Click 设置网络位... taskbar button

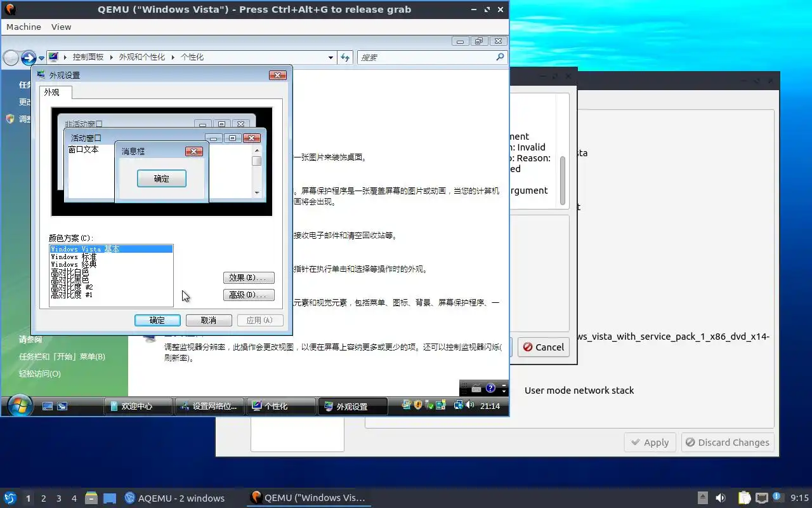[209, 406]
